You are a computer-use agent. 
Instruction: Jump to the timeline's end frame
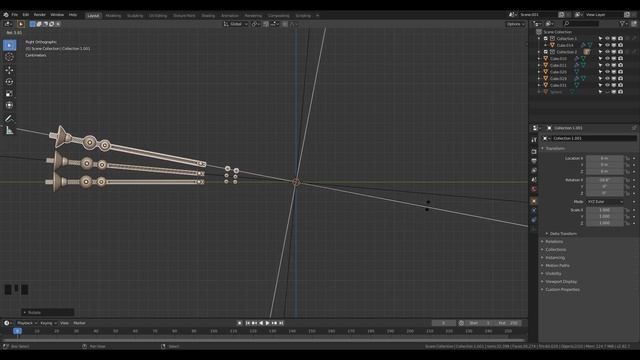click(281, 323)
